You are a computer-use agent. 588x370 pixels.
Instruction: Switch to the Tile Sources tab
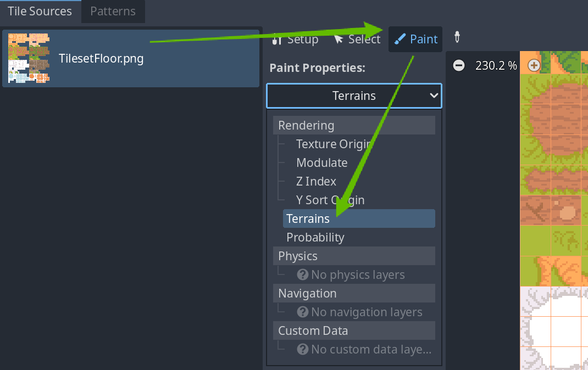click(40, 11)
